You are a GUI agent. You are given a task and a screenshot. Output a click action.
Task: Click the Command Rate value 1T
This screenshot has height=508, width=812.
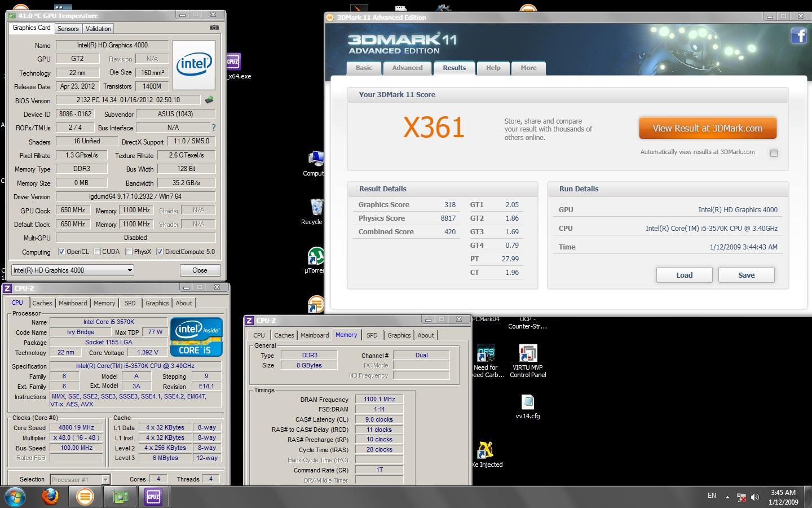(x=379, y=470)
